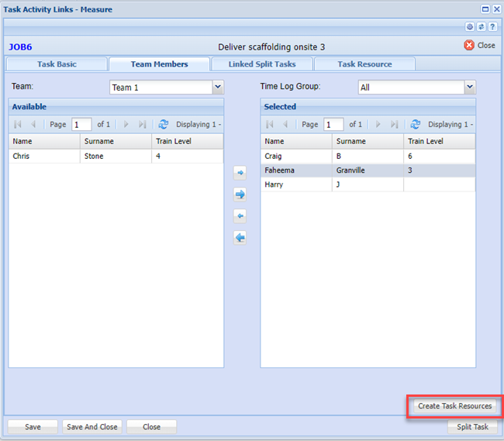Open the Linked Split Tasks tab
This screenshot has height=441, width=504.
click(261, 64)
